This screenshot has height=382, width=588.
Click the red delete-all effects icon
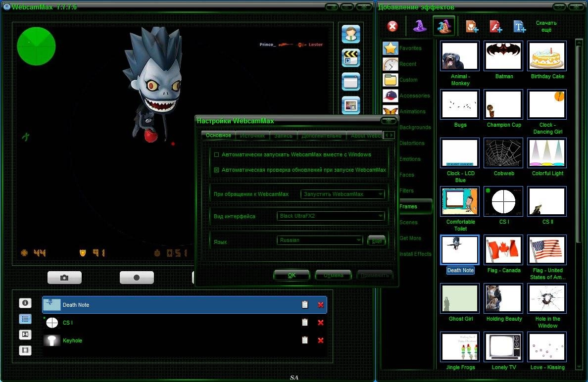[392, 26]
